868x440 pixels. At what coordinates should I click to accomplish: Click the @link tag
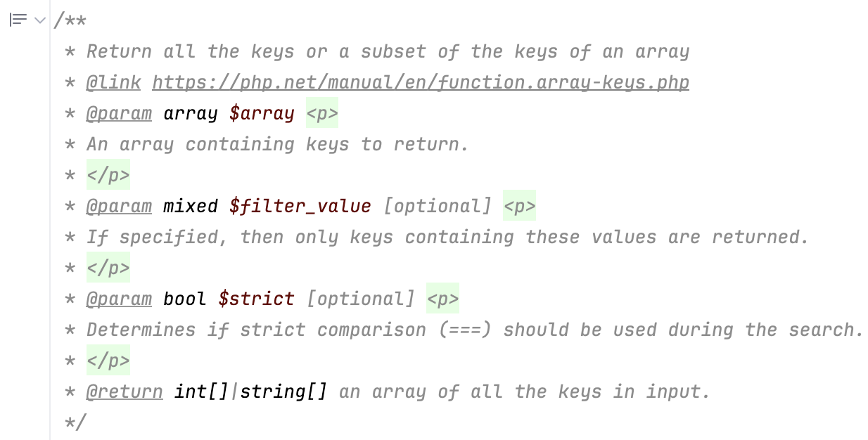[113, 82]
